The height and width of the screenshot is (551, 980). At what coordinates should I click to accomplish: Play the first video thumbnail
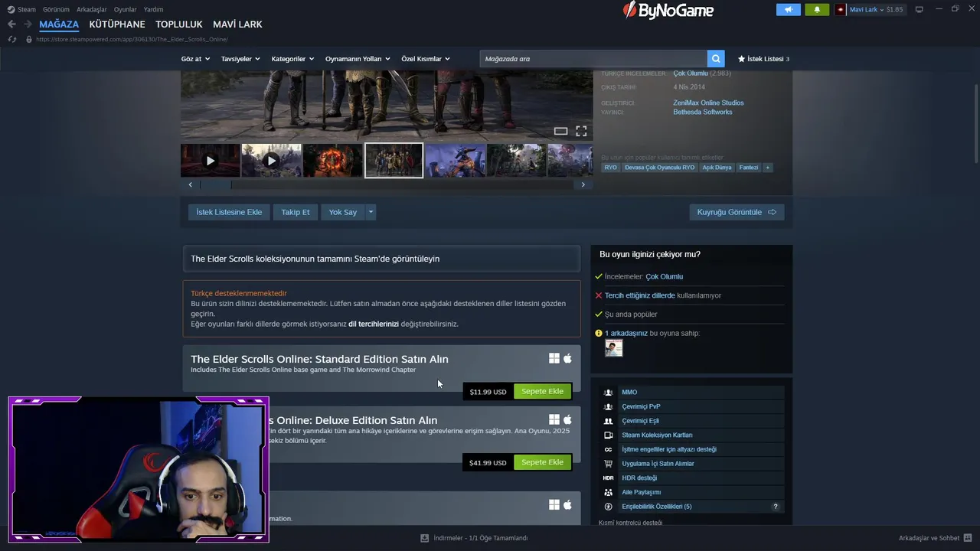tap(210, 161)
